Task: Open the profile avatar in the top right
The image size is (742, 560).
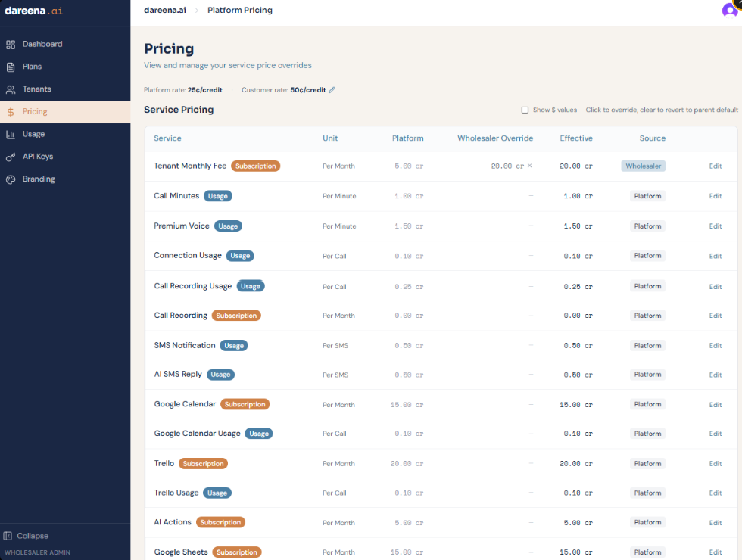Action: coord(729,10)
